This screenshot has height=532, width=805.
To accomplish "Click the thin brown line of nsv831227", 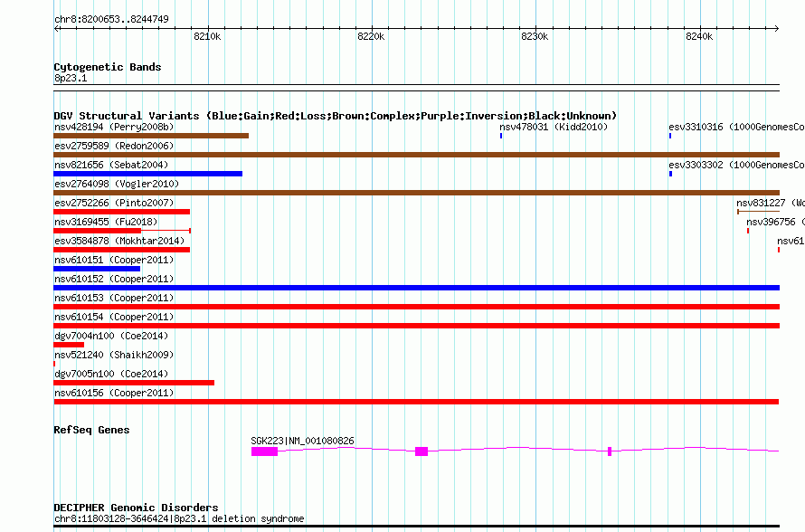I will [758, 212].
